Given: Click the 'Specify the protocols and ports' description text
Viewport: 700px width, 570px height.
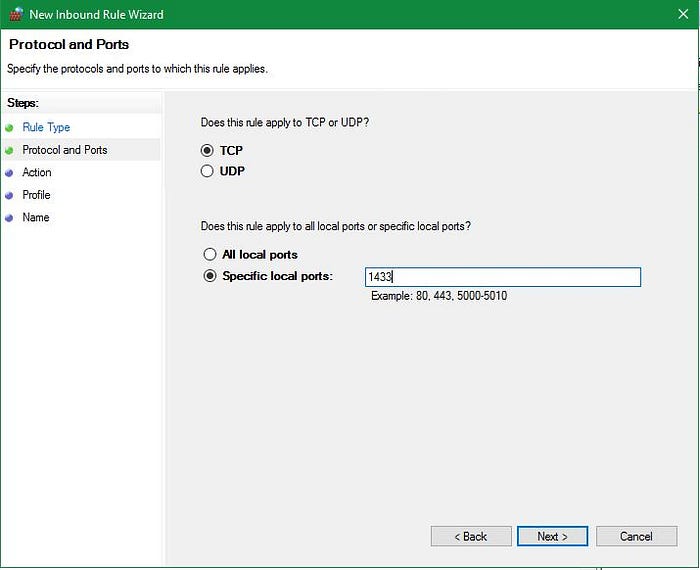Looking at the screenshot, I should tap(137, 69).
